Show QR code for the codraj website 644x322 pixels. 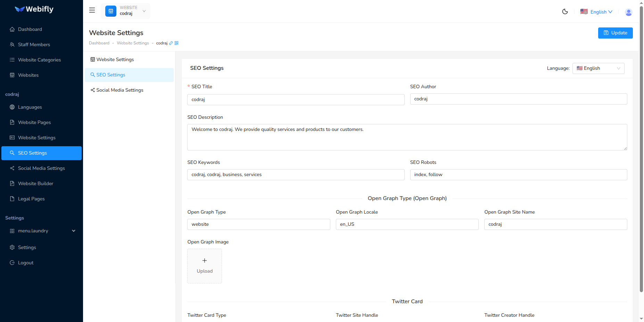[x=177, y=43]
